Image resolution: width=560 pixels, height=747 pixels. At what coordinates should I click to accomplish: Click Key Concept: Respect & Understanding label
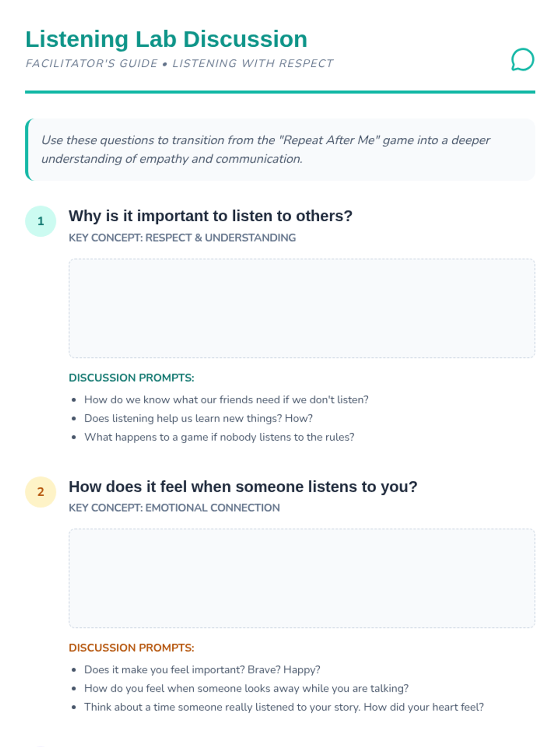coord(182,238)
